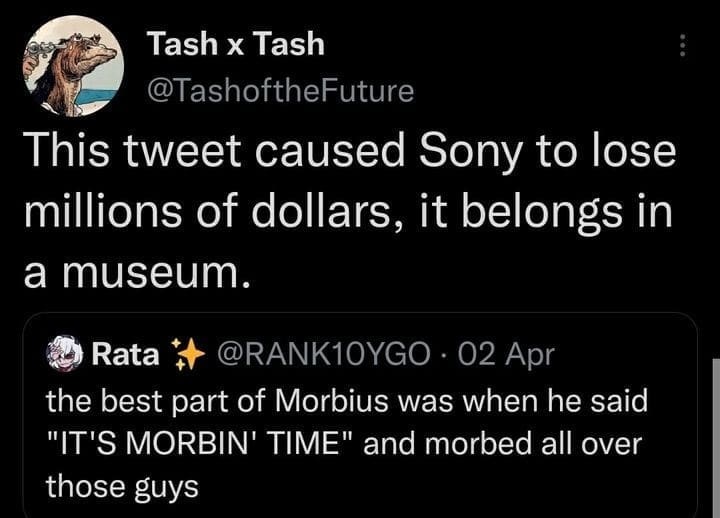Open the three-dot more options menu
Image resolution: width=720 pixels, height=518 pixels.
click(x=682, y=46)
